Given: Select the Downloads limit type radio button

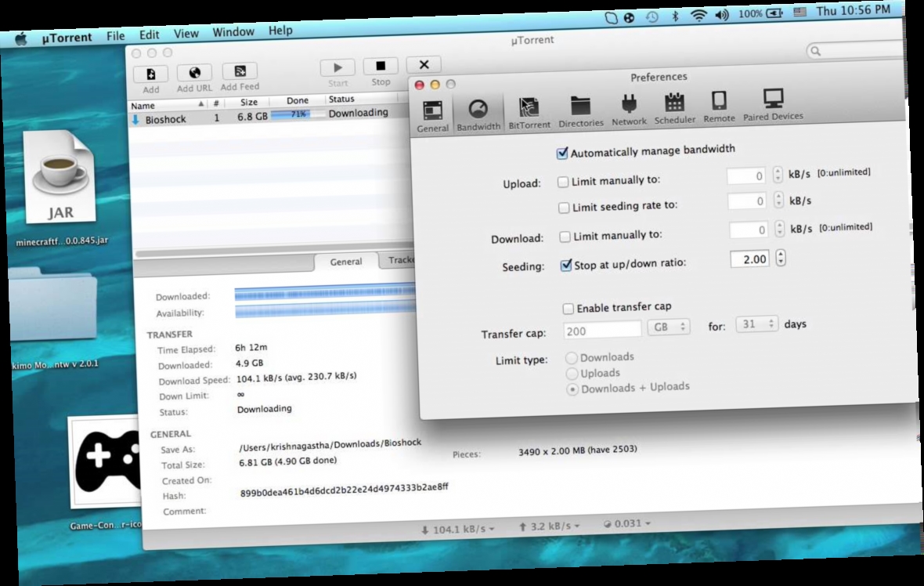Looking at the screenshot, I should 573,356.
